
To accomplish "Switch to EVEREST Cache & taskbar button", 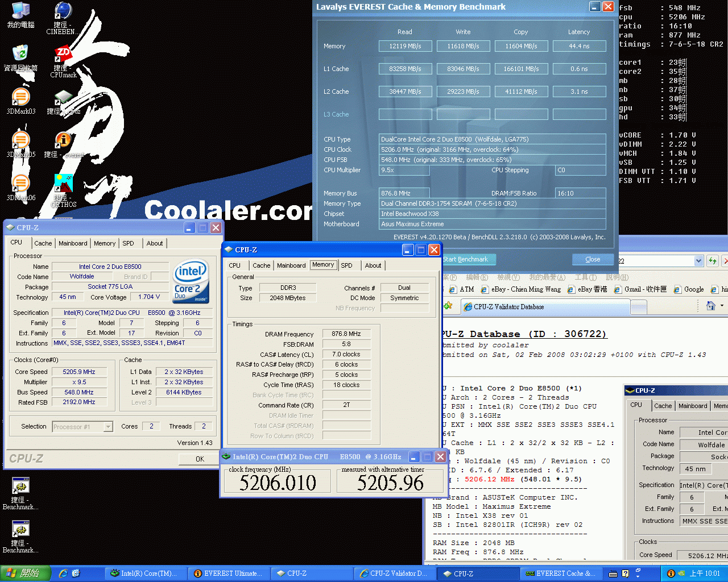I will (561, 573).
